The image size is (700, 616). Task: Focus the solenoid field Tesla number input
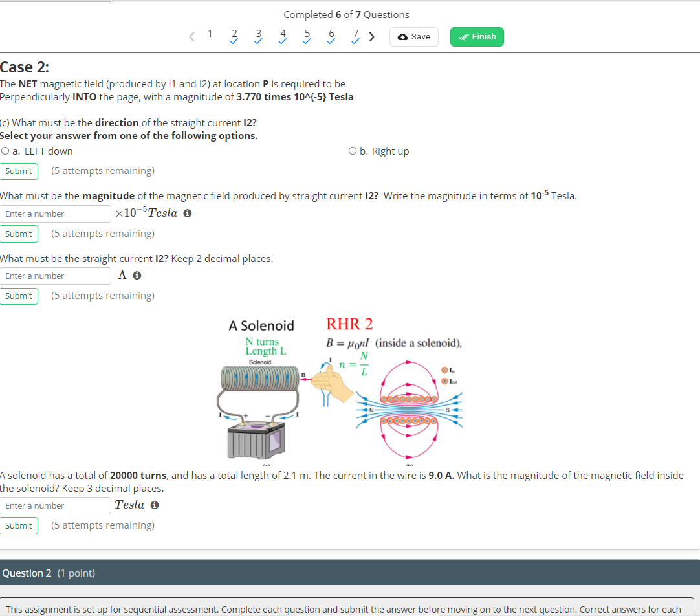pos(56,505)
